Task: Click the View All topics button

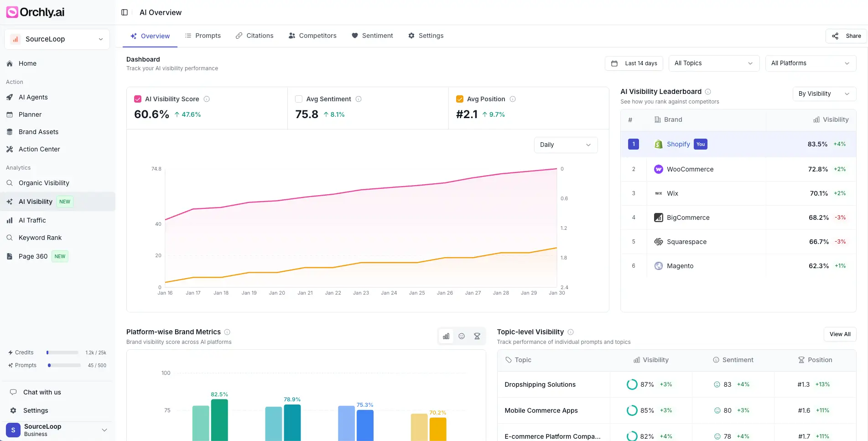Action: coord(840,334)
